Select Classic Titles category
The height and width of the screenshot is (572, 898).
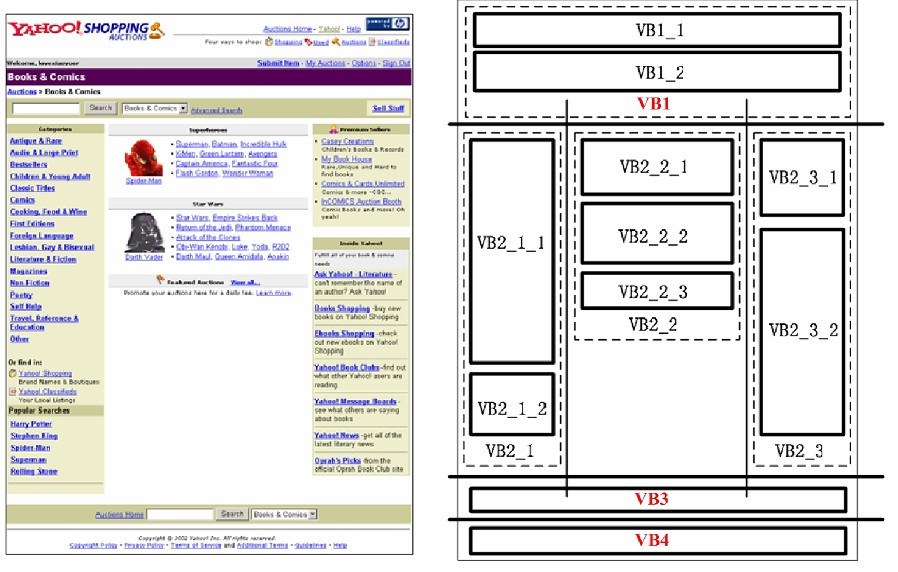(33, 188)
